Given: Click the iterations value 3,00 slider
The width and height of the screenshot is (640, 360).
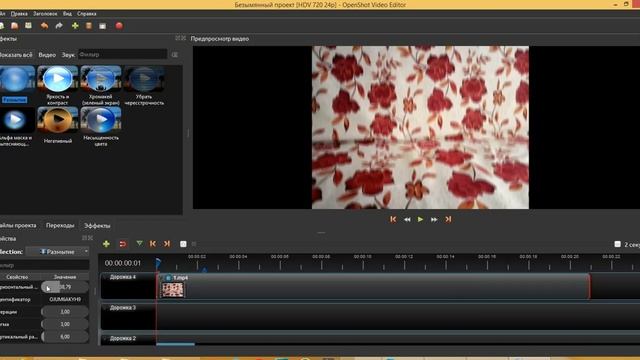Looking at the screenshot, I should [x=64, y=311].
